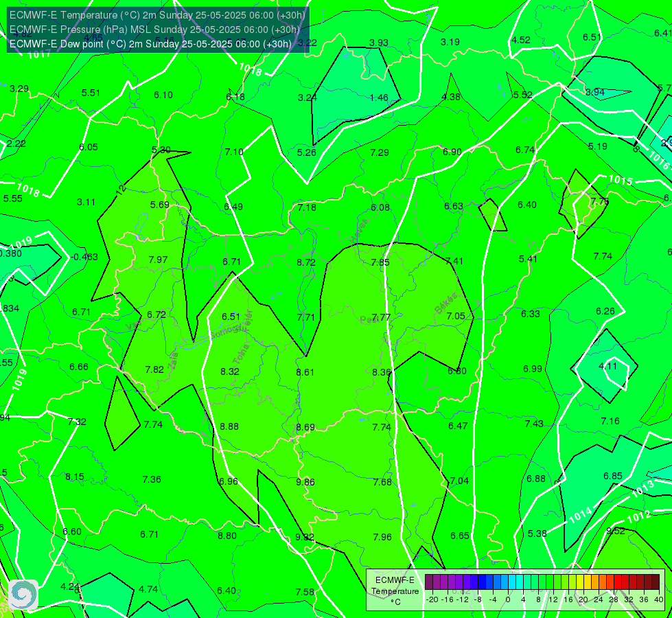Image resolution: width=672 pixels, height=618 pixels.
Task: Click the 7.97 dew point value
Action: (158, 260)
